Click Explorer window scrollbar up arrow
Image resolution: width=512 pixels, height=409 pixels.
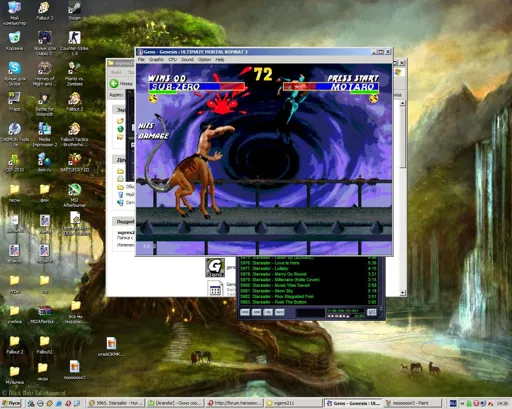pyautogui.click(x=403, y=103)
